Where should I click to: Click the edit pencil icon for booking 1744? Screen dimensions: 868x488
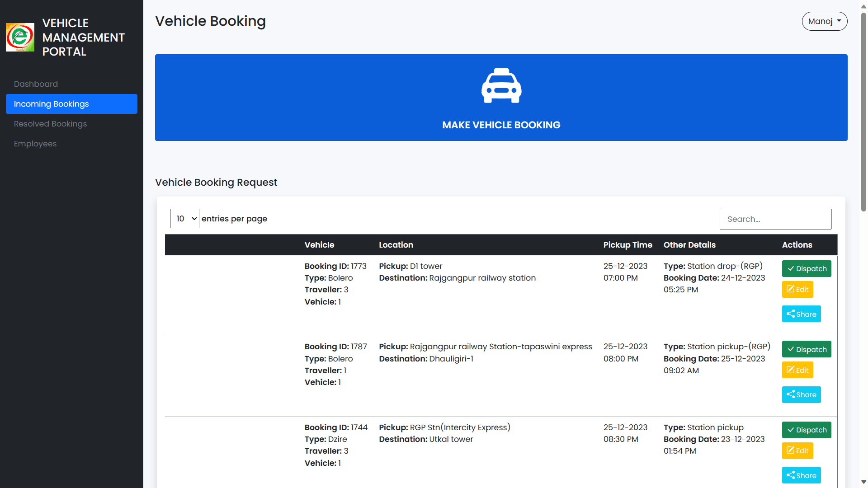pyautogui.click(x=791, y=450)
